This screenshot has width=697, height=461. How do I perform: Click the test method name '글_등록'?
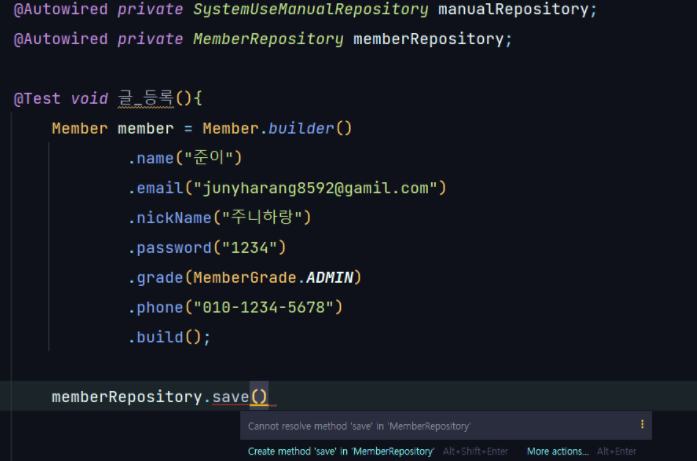(x=146, y=98)
